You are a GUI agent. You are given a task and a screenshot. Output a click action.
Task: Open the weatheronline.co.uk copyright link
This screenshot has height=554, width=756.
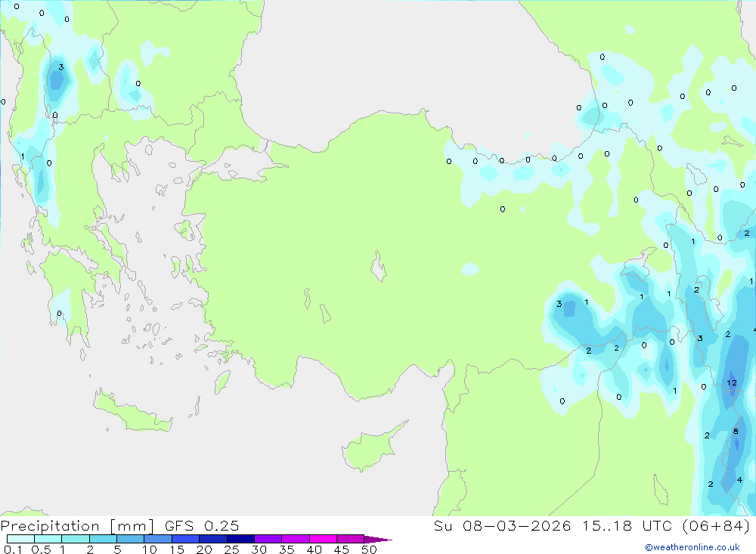coord(692,547)
